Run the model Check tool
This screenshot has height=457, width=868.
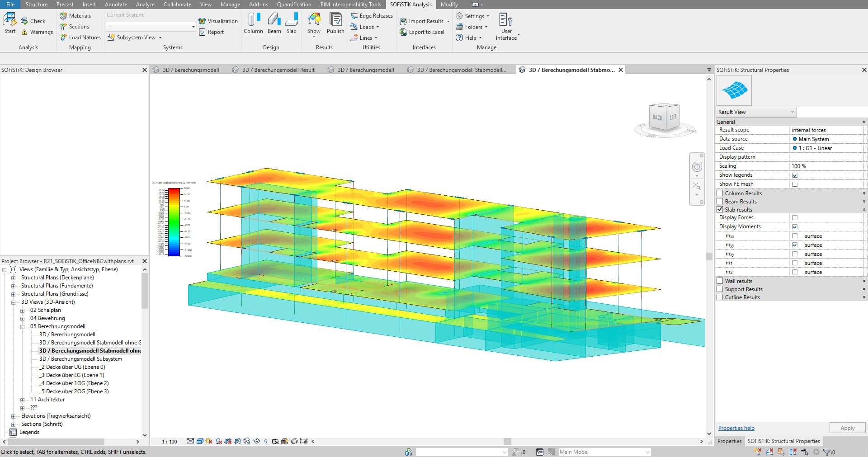coord(33,21)
